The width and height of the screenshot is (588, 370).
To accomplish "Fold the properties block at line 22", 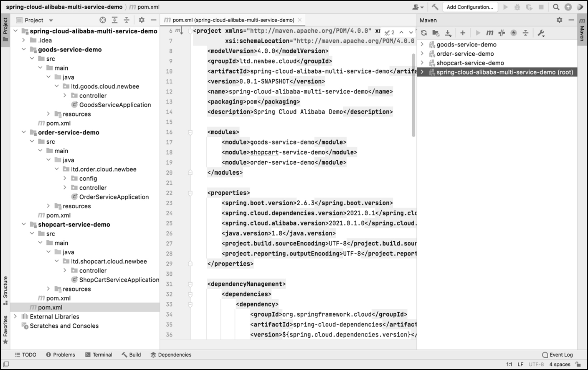I will (190, 193).
